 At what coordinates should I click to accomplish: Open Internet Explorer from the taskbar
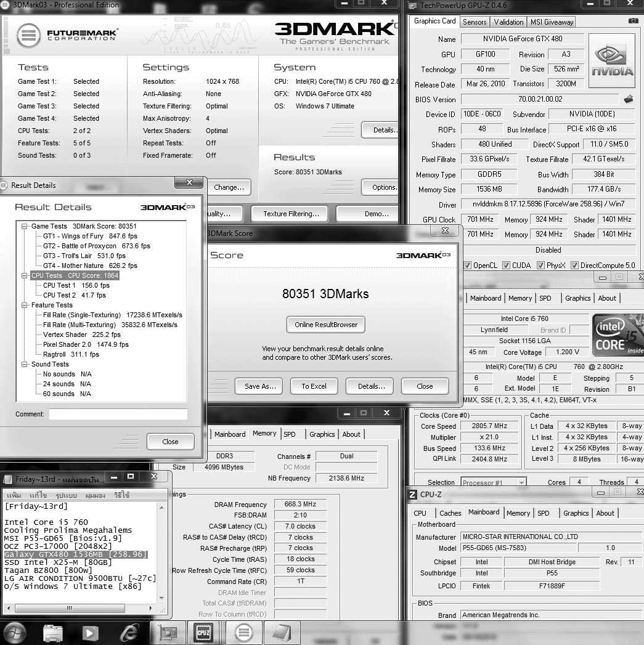(129, 633)
